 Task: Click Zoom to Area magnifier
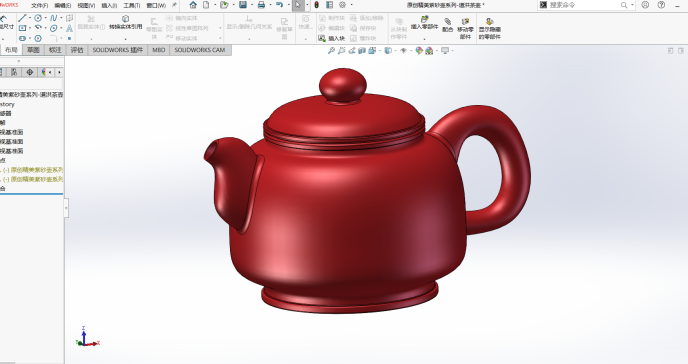(x=341, y=51)
